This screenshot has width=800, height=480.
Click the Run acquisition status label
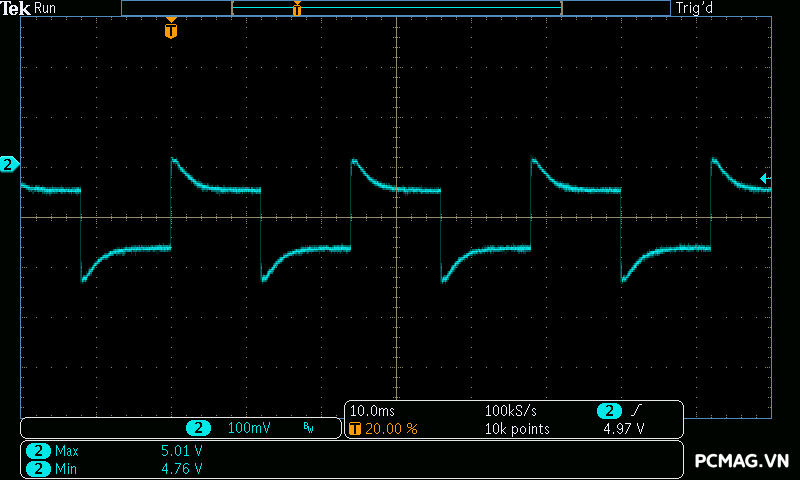(46, 8)
